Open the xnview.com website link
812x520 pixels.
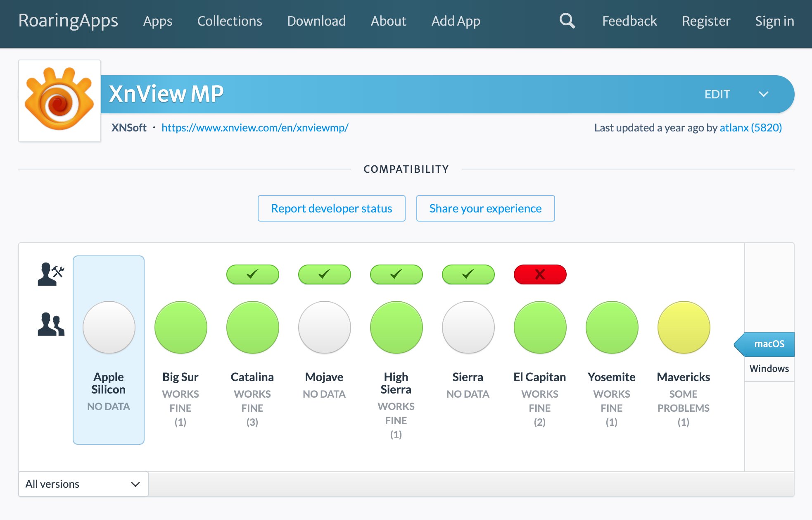(255, 128)
